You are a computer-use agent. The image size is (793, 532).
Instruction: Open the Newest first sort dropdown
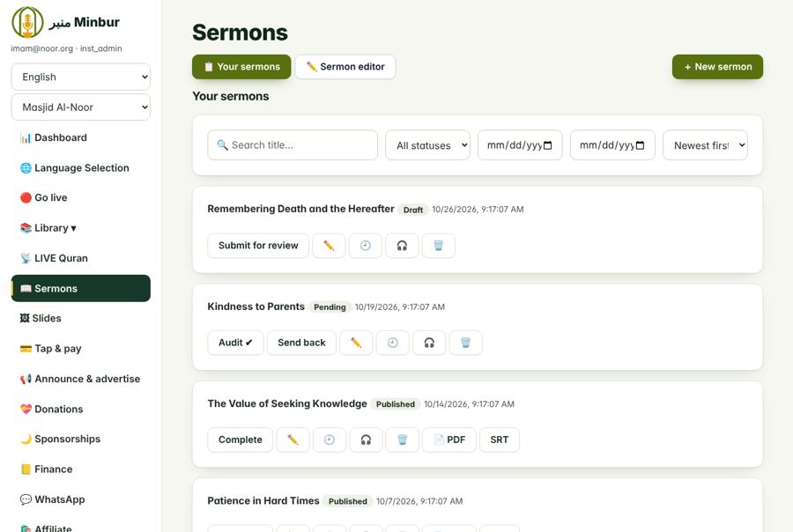tap(705, 145)
